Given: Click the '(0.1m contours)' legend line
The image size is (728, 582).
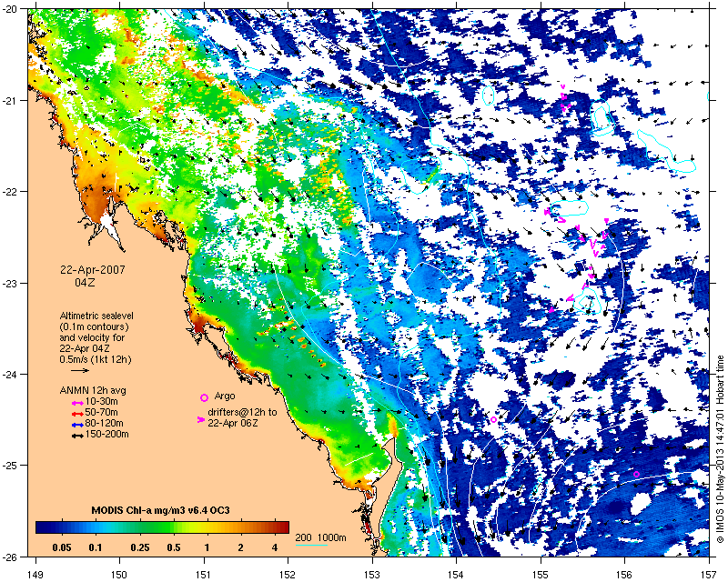Looking at the screenshot, I should (95, 326).
